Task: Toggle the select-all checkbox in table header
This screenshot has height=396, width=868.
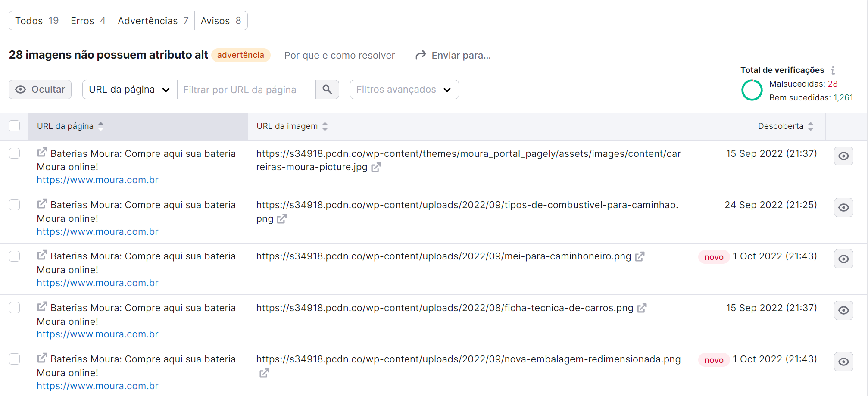Action: click(15, 126)
